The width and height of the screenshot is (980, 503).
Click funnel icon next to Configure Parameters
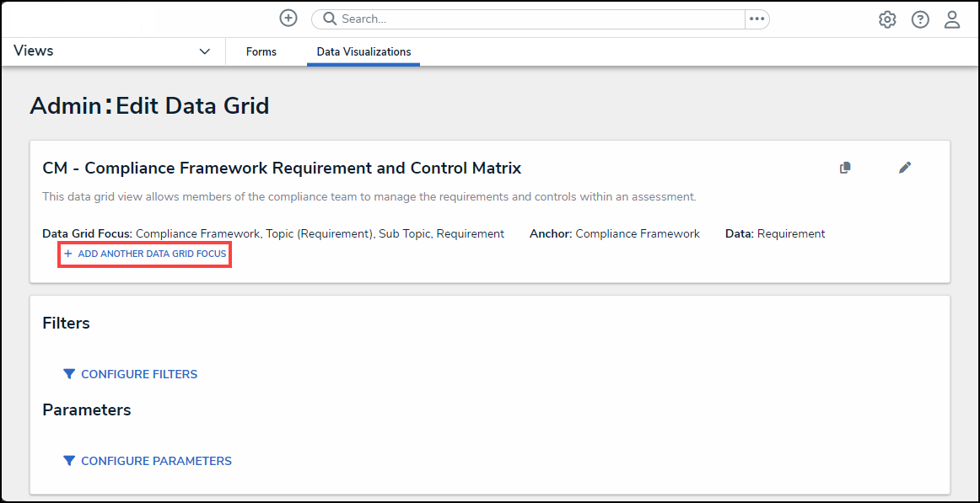coord(69,461)
